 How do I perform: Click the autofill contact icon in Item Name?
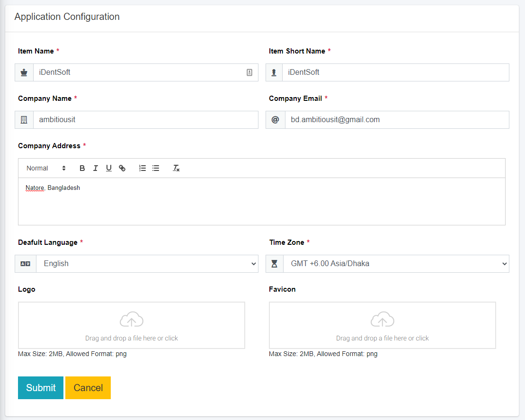(249, 72)
